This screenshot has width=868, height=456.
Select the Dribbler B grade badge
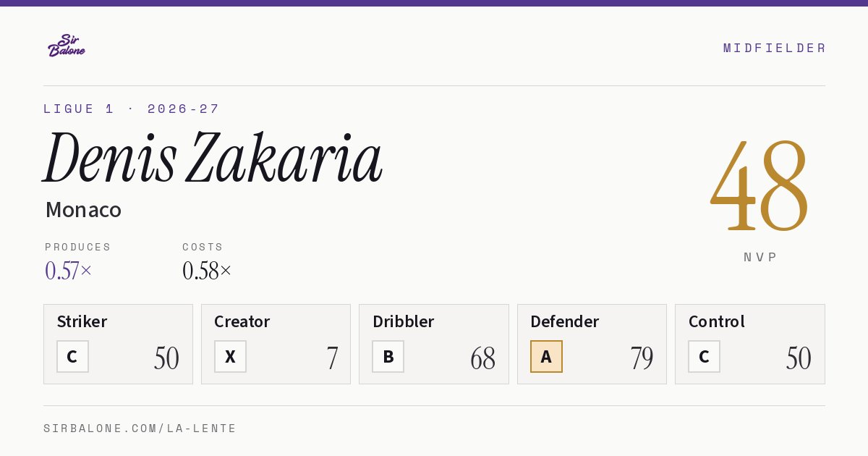pyautogui.click(x=388, y=356)
